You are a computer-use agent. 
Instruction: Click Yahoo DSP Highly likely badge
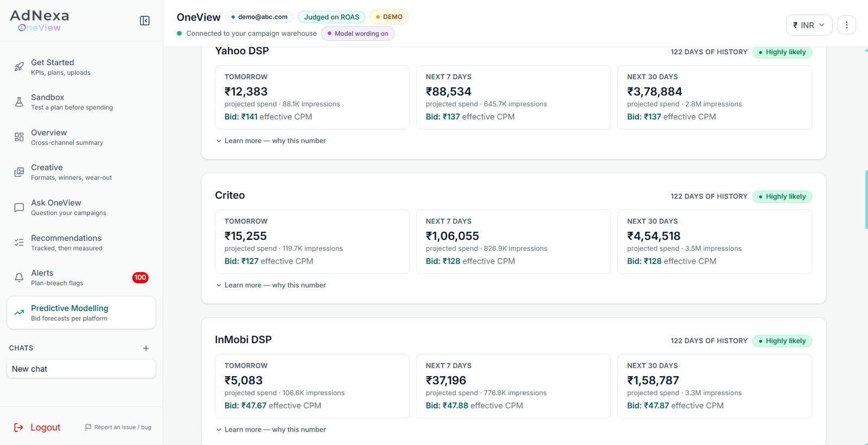click(782, 52)
